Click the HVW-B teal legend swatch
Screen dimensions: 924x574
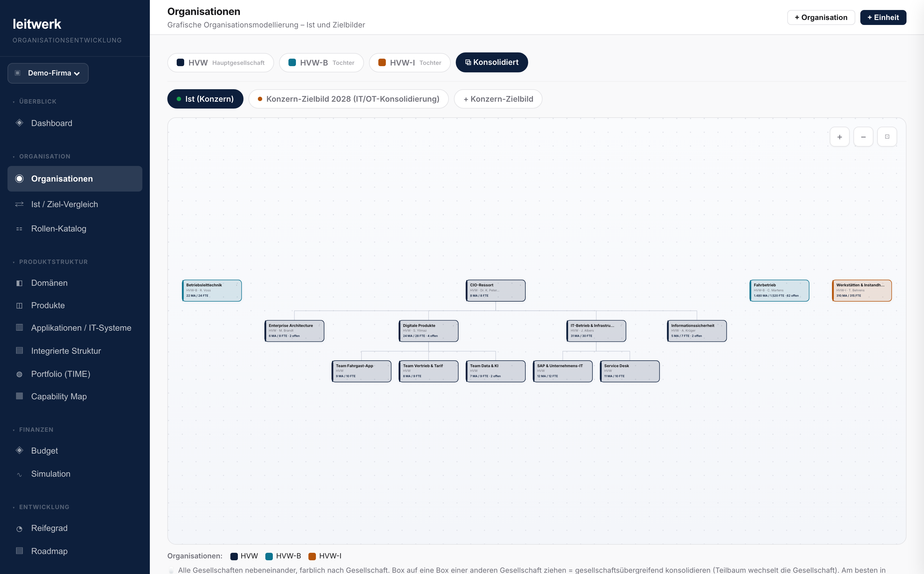[x=269, y=556]
